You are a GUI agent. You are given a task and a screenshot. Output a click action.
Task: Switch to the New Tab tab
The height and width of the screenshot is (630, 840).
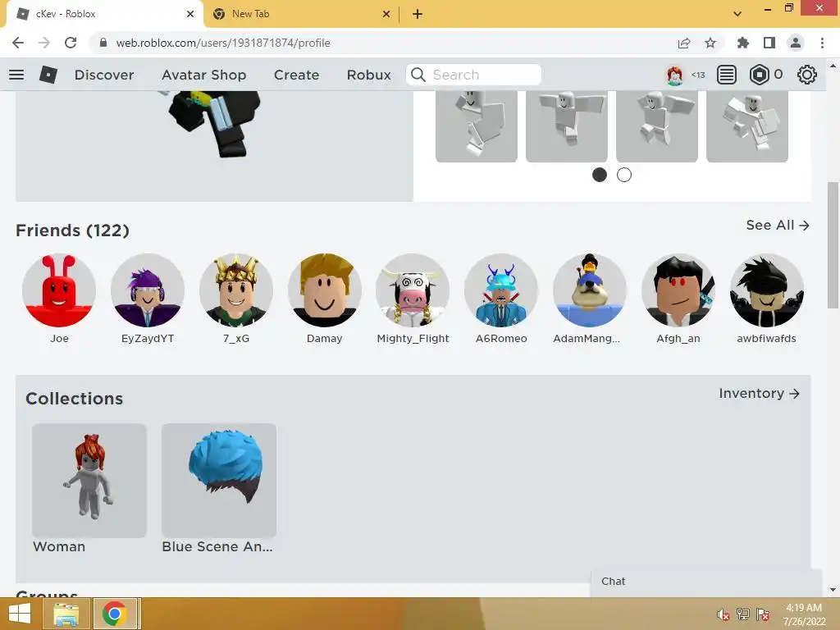[x=300, y=14]
